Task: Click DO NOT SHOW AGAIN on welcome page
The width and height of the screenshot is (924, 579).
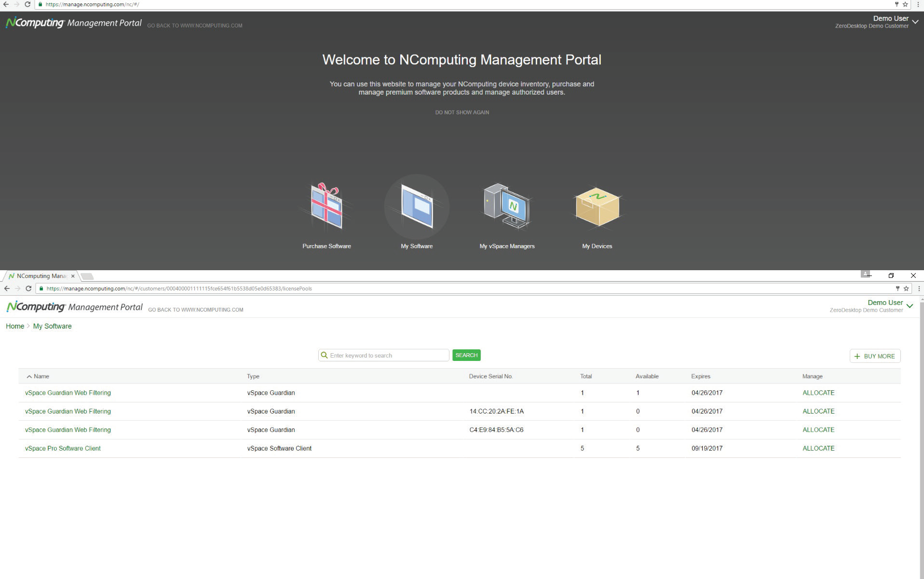Action: tap(462, 112)
